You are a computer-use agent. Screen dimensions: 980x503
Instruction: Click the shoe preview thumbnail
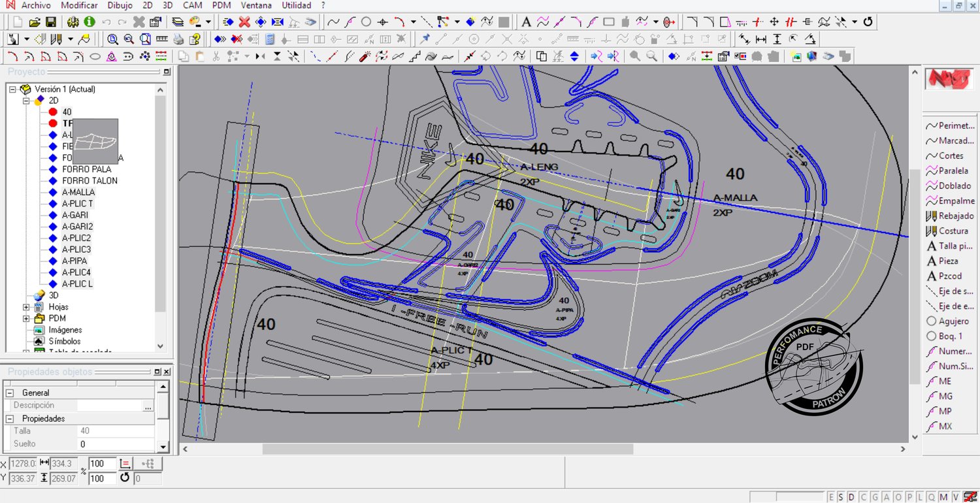pyautogui.click(x=95, y=141)
